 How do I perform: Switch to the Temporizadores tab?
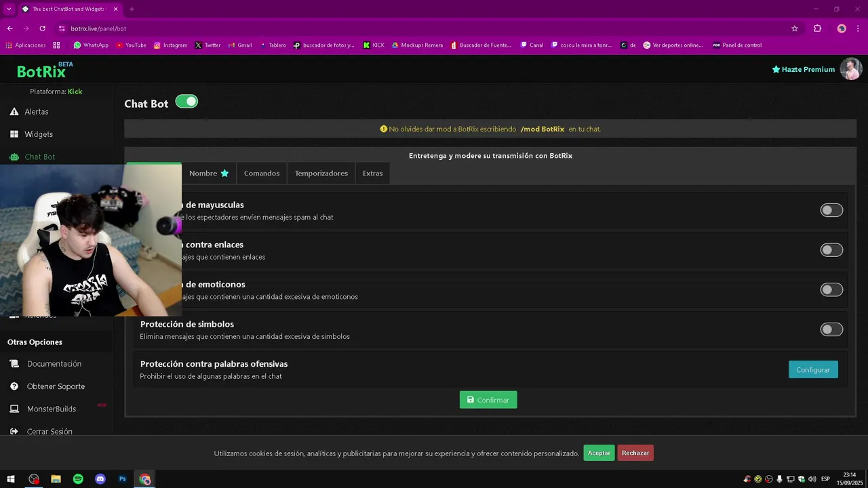(x=321, y=173)
